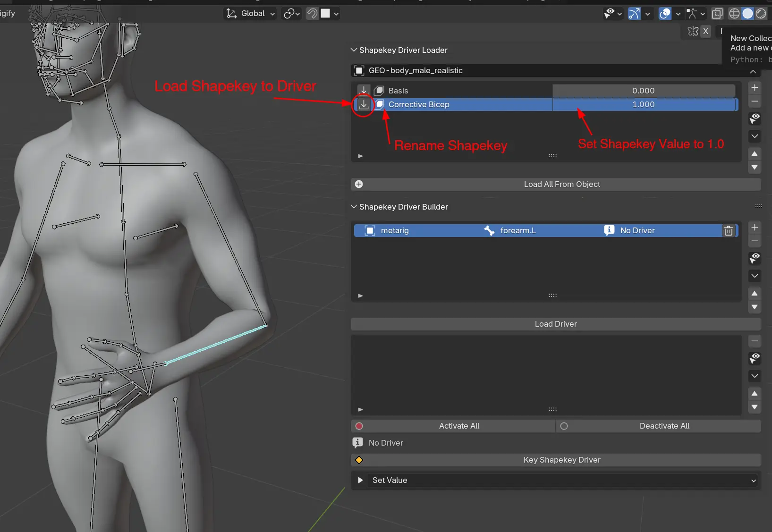Toggle X-ray view in viewport header
Screen dimensions: 772x532
click(x=717, y=14)
